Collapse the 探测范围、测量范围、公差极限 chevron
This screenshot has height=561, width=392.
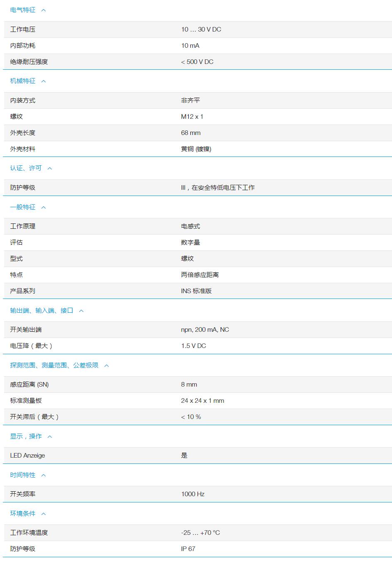coord(106,365)
